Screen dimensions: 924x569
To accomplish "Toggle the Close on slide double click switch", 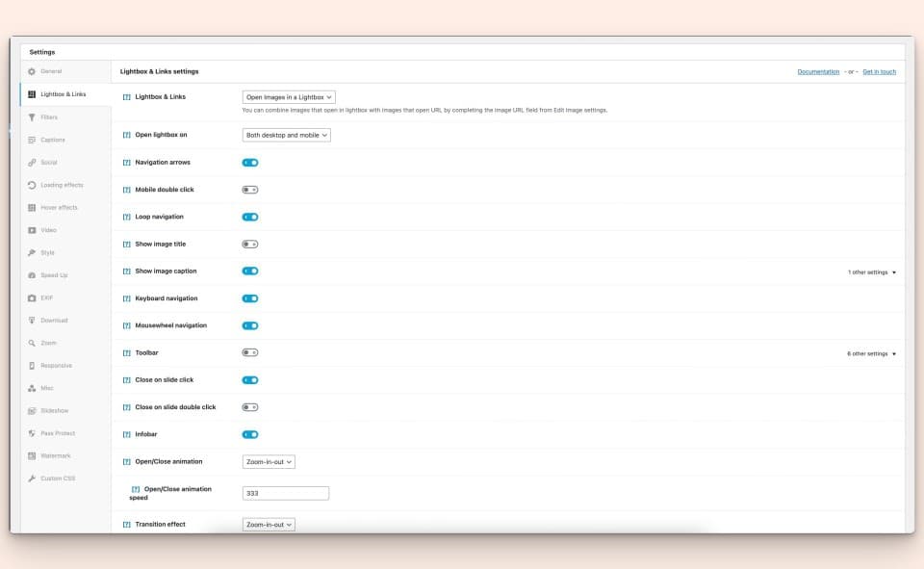I will click(x=250, y=407).
